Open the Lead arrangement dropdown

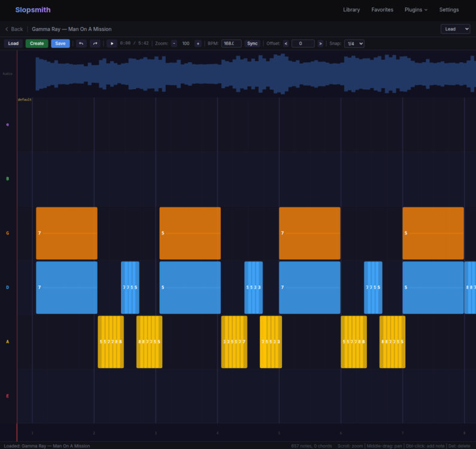point(455,29)
